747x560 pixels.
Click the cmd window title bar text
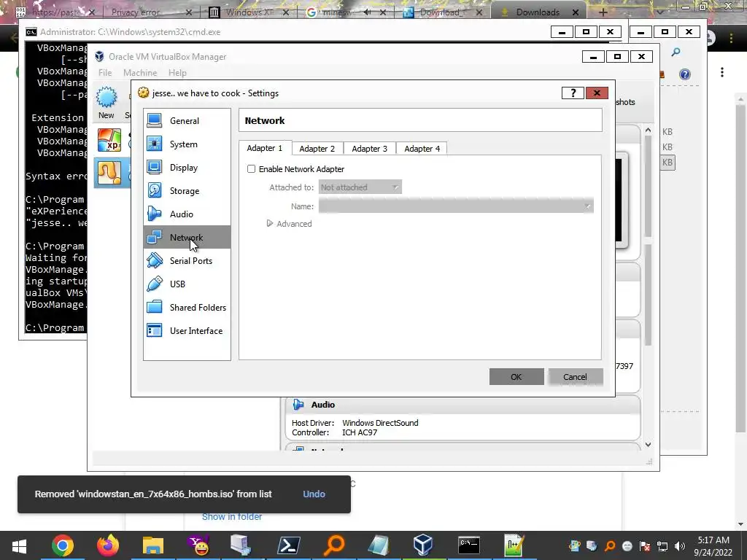[x=130, y=32]
